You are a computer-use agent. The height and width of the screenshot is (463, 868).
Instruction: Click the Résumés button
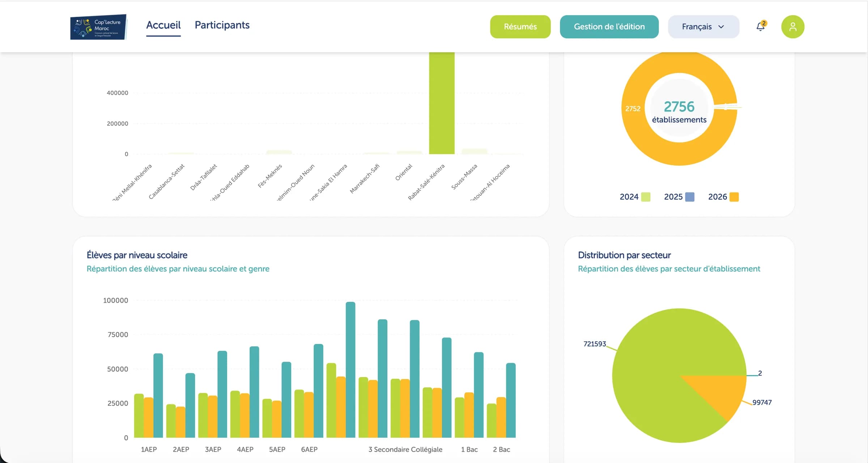[520, 27]
